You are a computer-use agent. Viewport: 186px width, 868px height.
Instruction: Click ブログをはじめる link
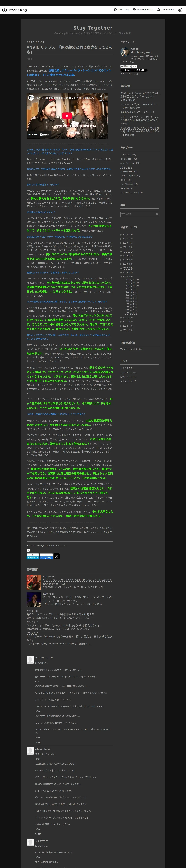click(129, 372)
